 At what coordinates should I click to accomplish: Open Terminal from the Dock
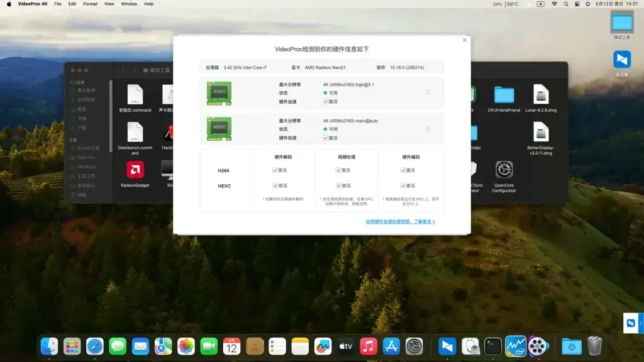click(492, 346)
